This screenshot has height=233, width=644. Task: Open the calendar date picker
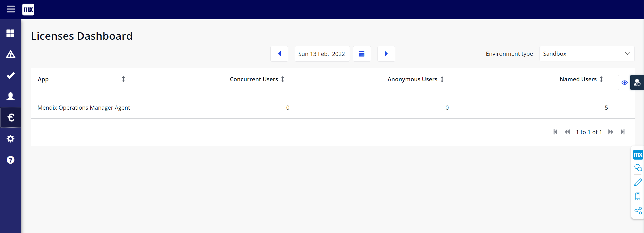362,54
